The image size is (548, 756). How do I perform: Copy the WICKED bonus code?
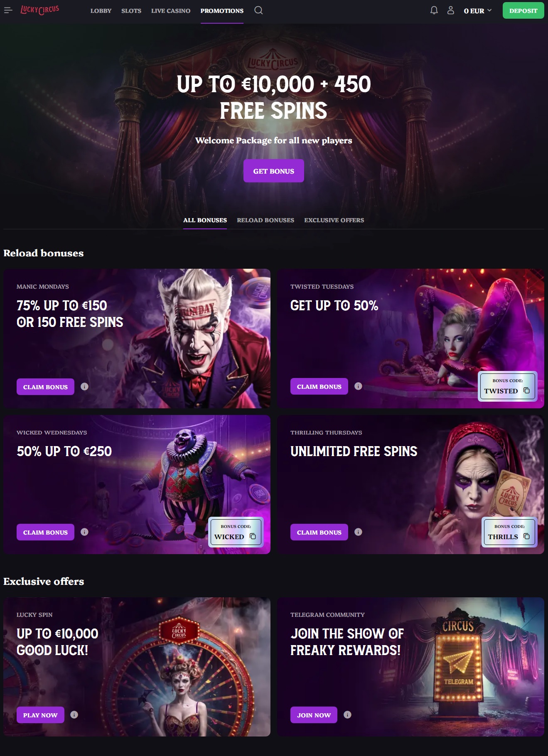coord(253,536)
